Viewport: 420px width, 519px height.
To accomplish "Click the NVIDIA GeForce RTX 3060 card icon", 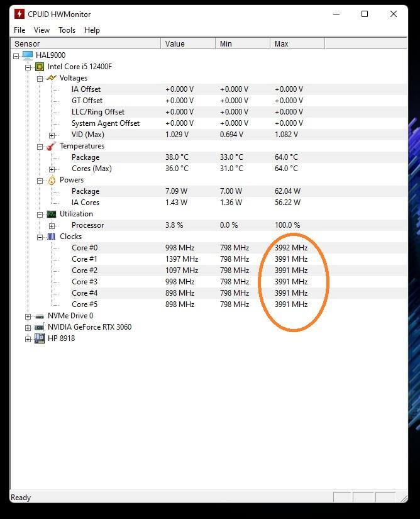I will coord(40,327).
